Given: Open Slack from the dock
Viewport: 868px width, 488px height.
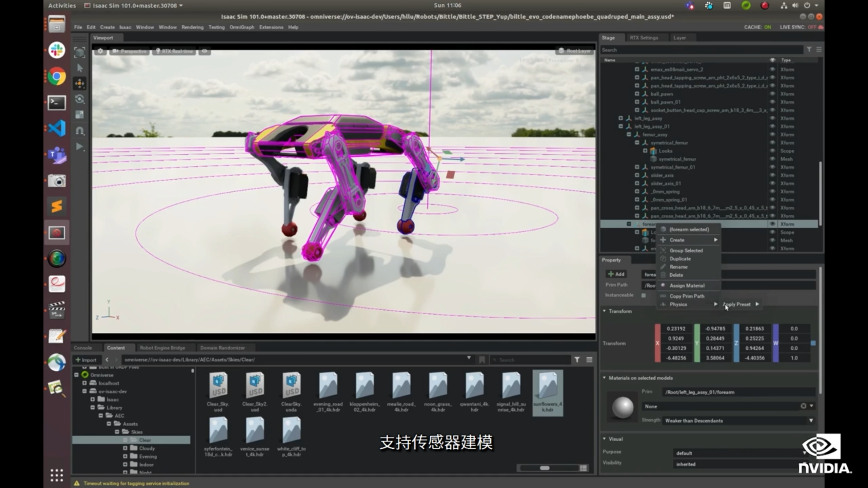Looking at the screenshot, I should click(57, 50).
